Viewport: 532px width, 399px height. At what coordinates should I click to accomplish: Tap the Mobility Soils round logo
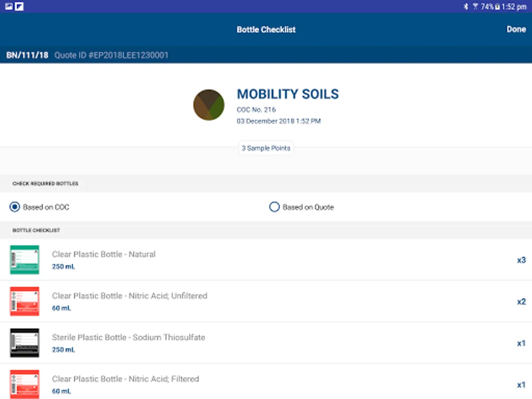click(209, 105)
